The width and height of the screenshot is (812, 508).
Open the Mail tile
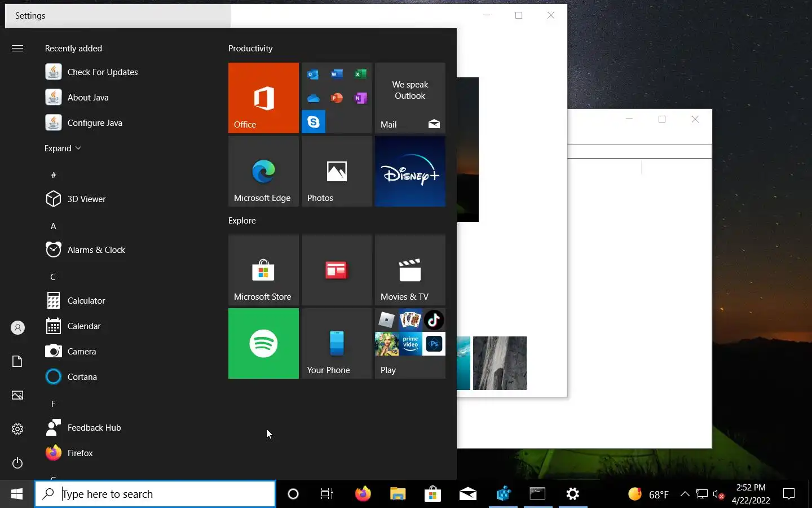pos(410,98)
